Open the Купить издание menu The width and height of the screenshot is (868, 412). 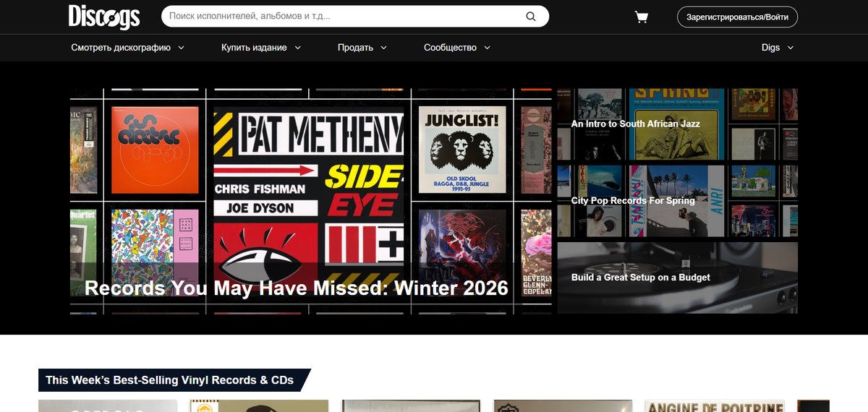point(261,47)
